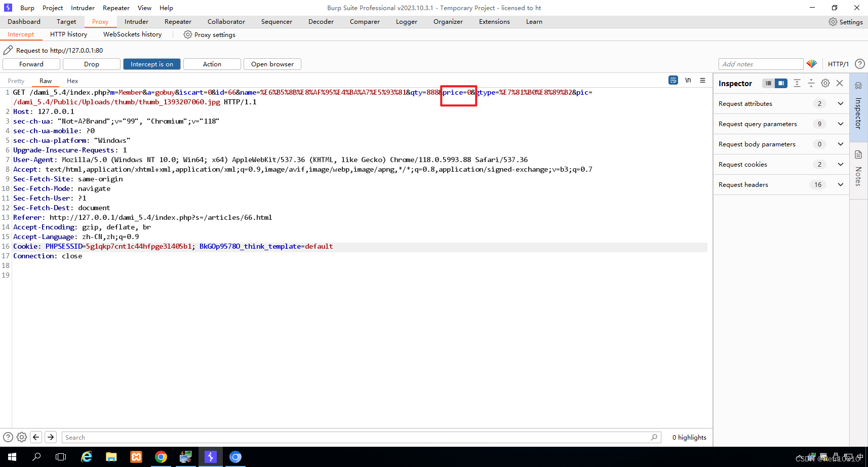This screenshot has height=467, width=868.
Task: Click the Add notes input field
Action: point(761,64)
